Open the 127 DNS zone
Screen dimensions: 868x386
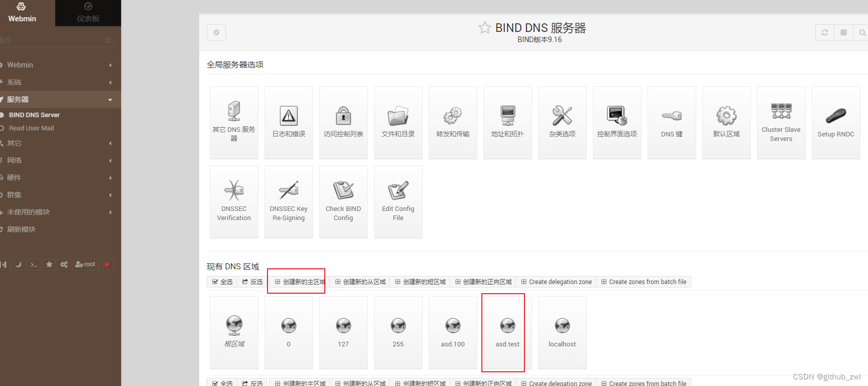[344, 332]
